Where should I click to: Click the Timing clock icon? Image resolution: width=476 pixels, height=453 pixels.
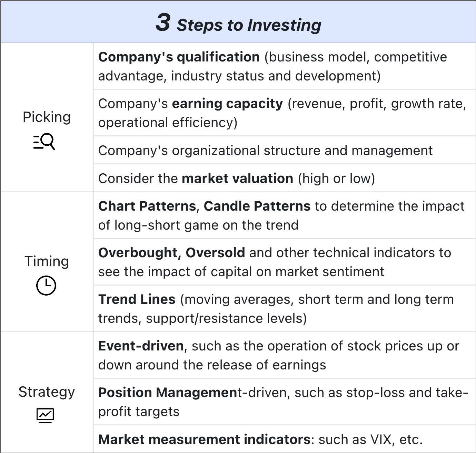46,286
